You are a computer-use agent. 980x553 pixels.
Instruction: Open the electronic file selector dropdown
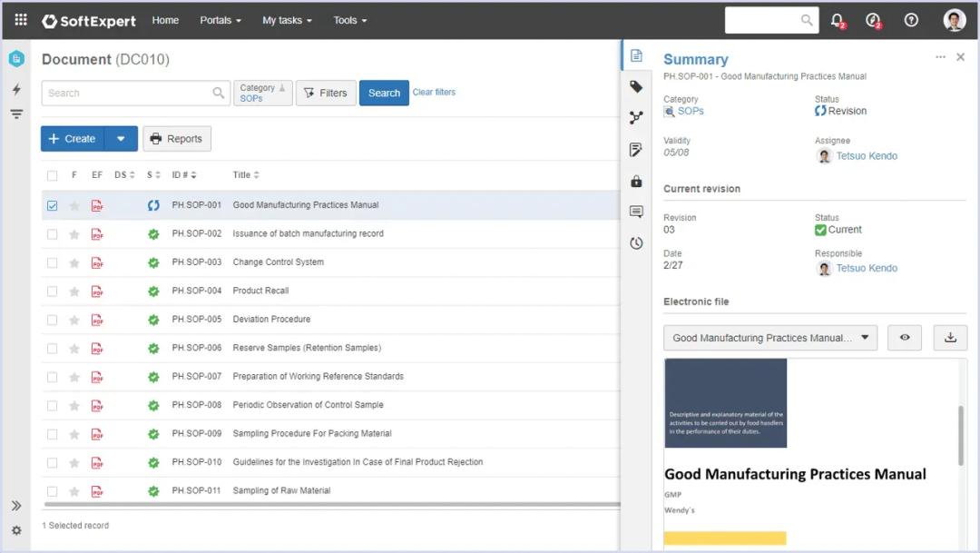tap(769, 338)
